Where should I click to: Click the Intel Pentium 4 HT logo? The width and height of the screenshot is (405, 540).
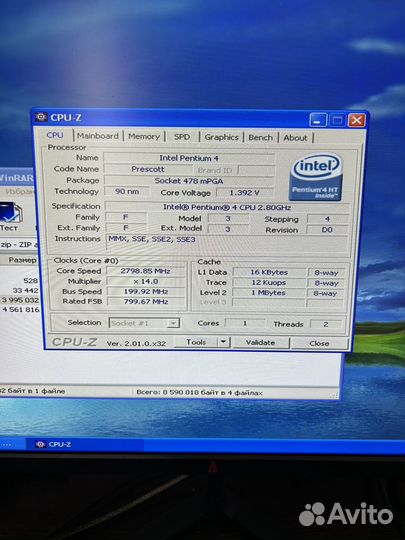coord(316,177)
